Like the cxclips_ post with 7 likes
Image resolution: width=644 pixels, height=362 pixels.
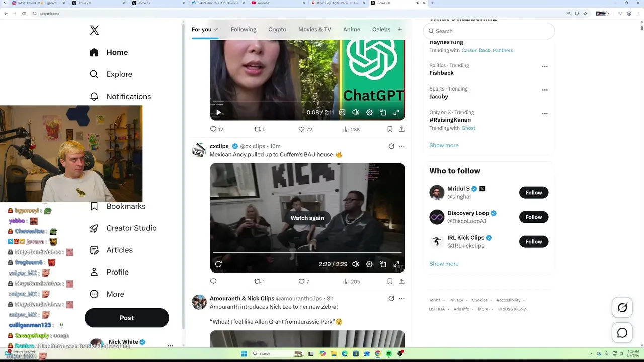[x=304, y=281]
